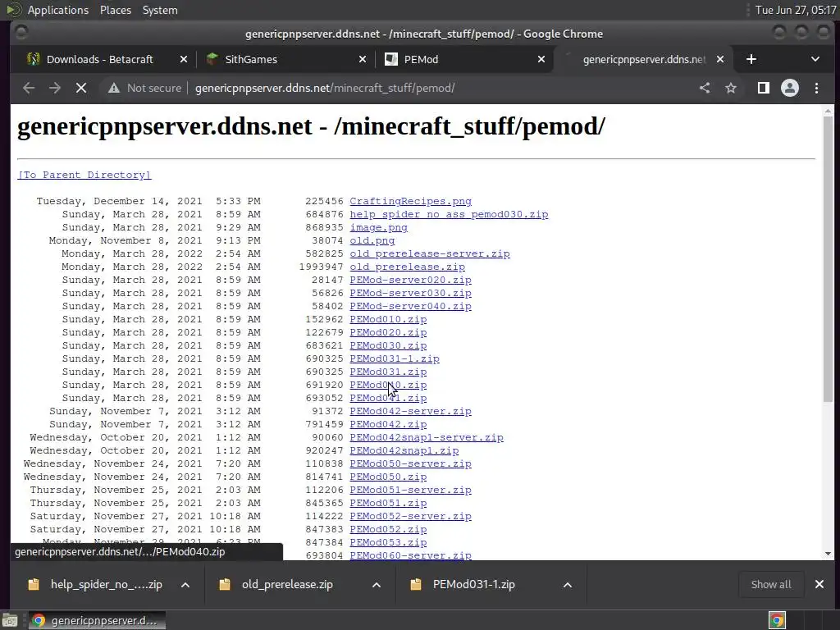Open the CraftingRecipes.png link

pyautogui.click(x=410, y=201)
